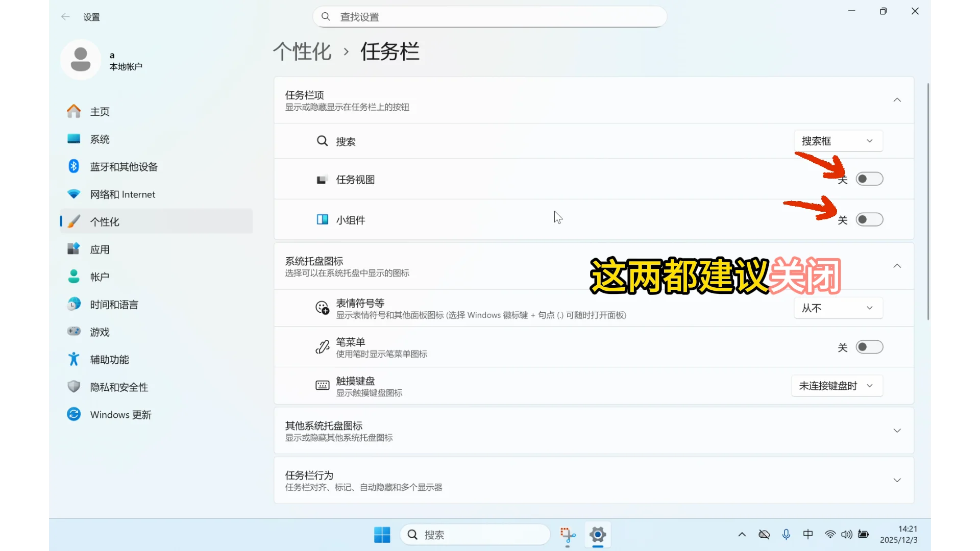Viewport: 980px width, 551px height.
Task: Enable the 笔菜单 toggle
Action: pyautogui.click(x=869, y=347)
